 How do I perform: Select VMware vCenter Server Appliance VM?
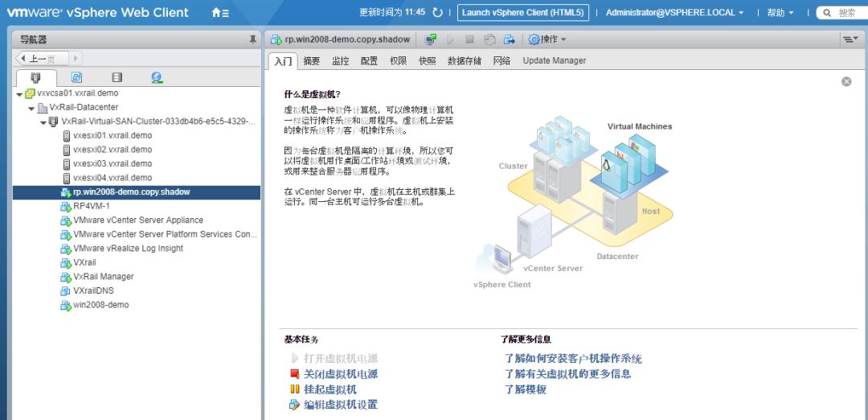(138, 220)
